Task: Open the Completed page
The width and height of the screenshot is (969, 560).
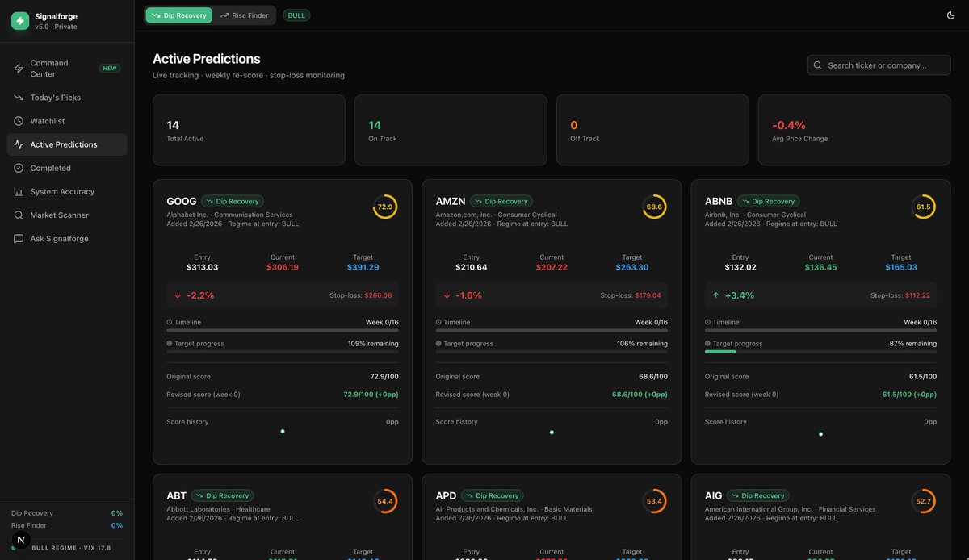Action: 67,168
